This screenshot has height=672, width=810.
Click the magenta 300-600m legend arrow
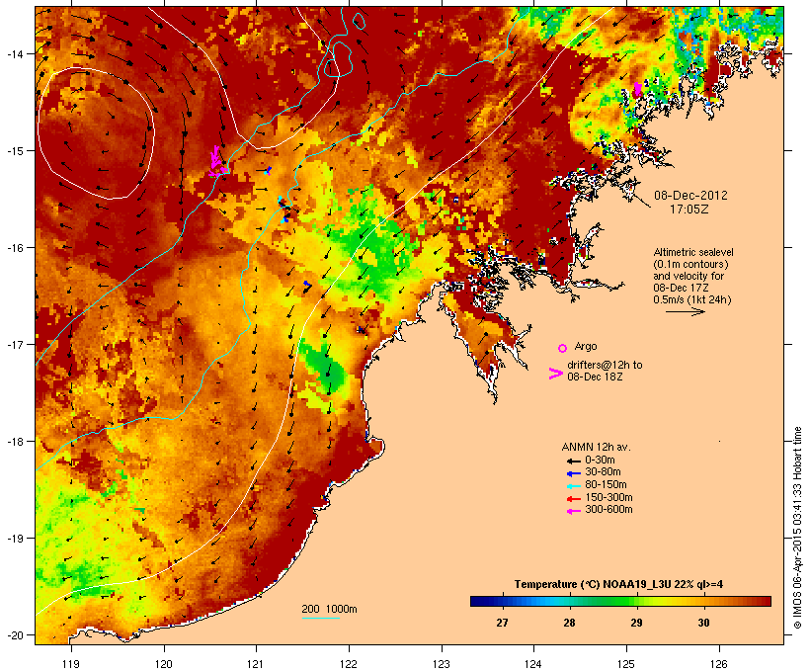pos(573,511)
